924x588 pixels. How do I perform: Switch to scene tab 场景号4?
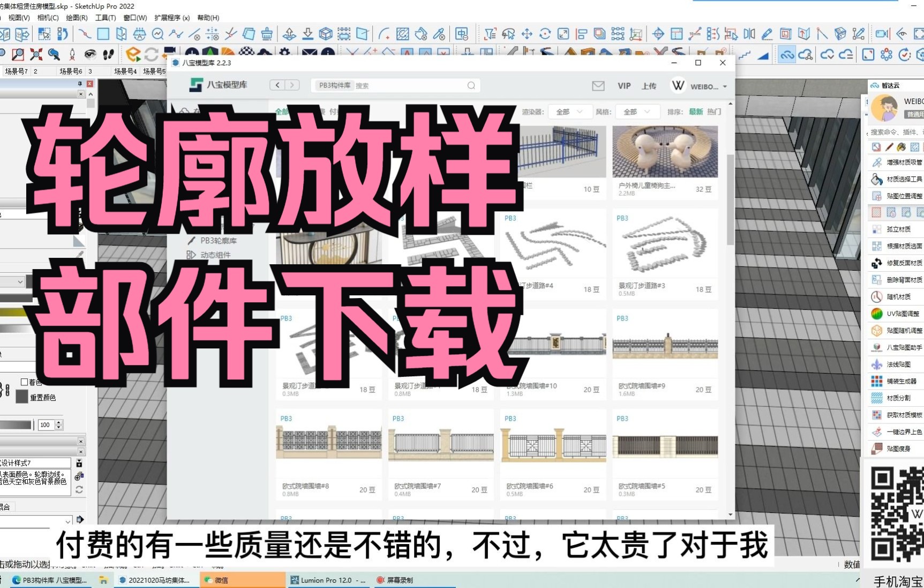[125, 71]
